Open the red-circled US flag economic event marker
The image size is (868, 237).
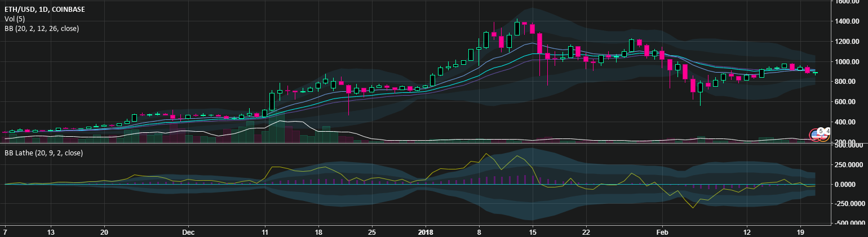pos(816,135)
